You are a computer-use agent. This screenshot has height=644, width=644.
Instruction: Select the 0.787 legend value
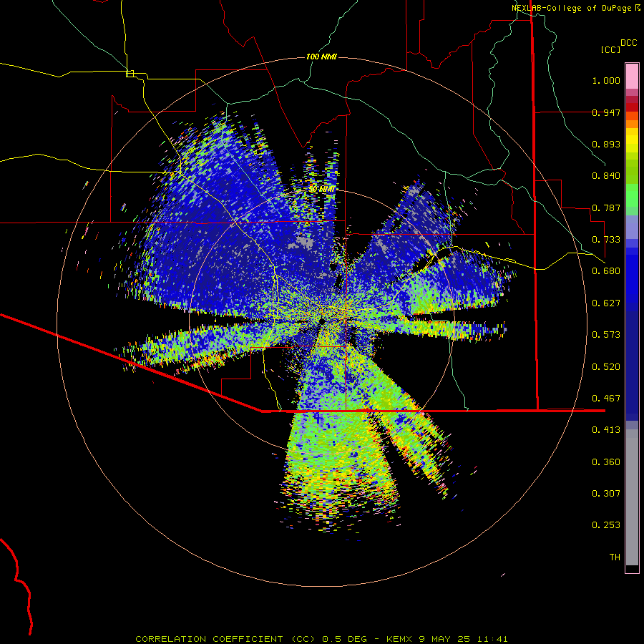click(606, 208)
